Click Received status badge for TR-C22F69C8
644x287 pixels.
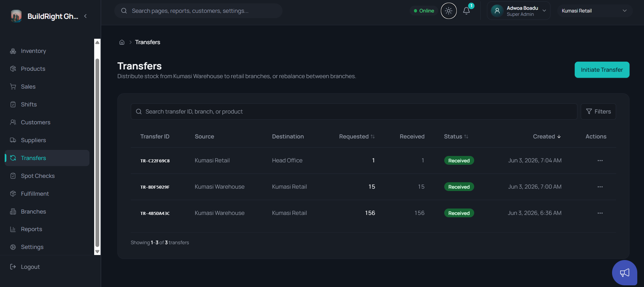click(459, 161)
